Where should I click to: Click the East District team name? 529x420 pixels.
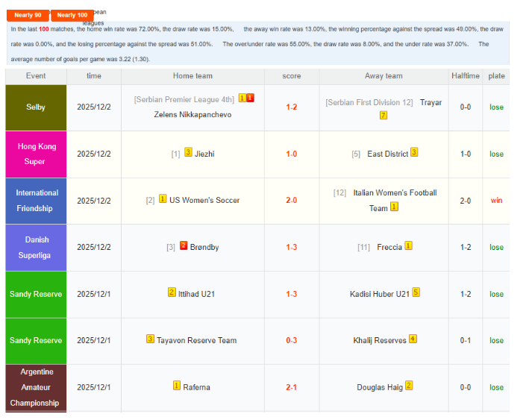[388, 154]
